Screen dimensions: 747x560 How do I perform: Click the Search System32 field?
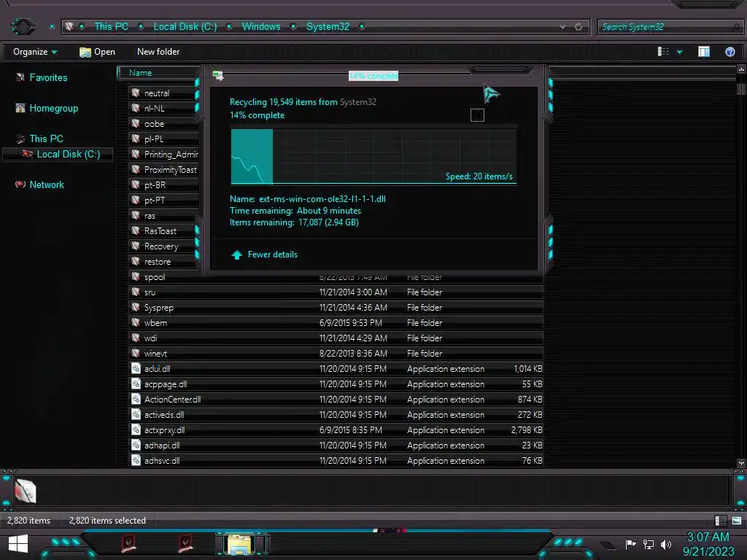[x=670, y=27]
